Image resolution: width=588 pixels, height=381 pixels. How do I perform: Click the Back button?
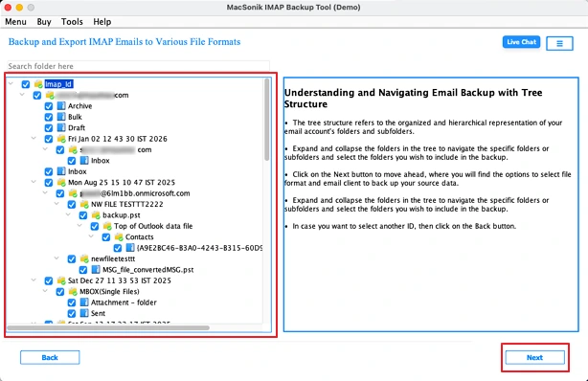tap(50, 357)
